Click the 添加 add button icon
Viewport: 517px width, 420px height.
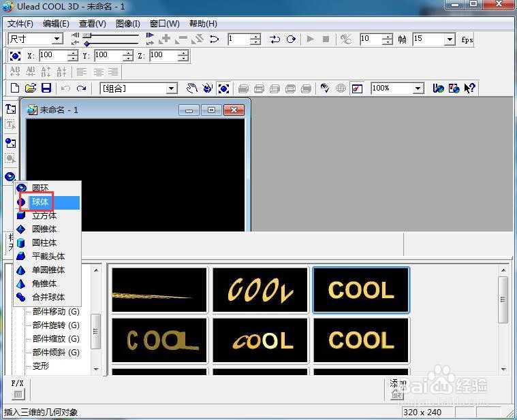coord(396,393)
